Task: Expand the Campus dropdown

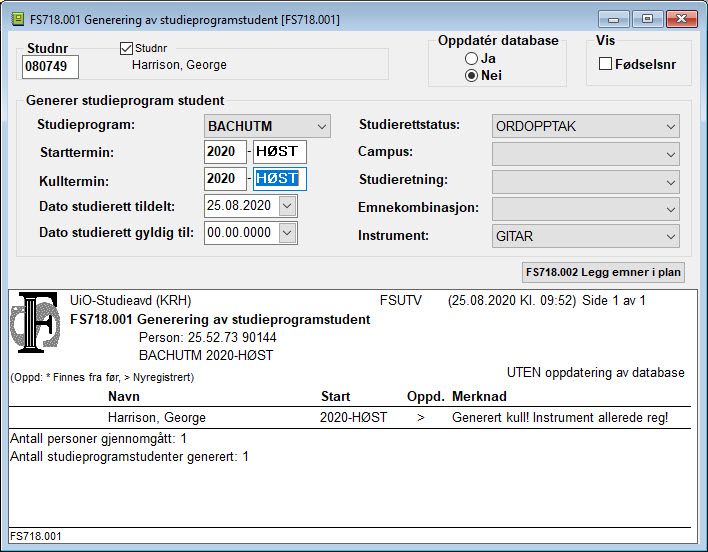Action: [586, 154]
